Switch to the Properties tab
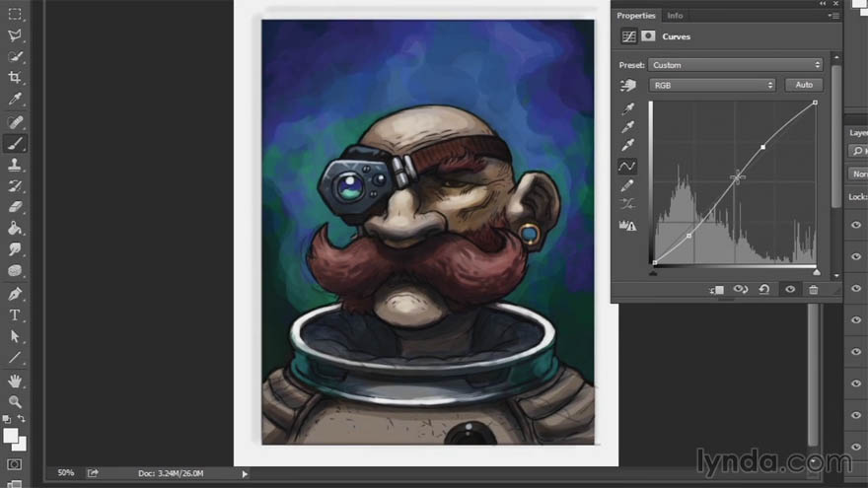 (x=636, y=16)
